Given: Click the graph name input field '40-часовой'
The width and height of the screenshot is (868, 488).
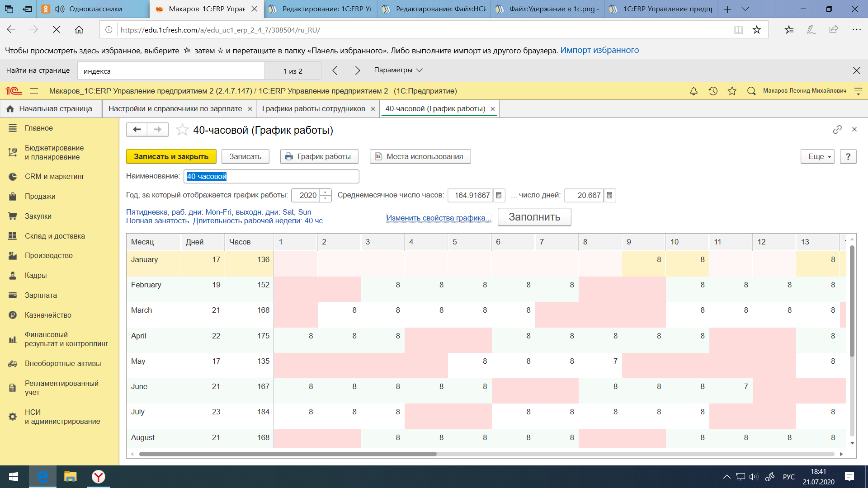Looking at the screenshot, I should click(x=271, y=176).
